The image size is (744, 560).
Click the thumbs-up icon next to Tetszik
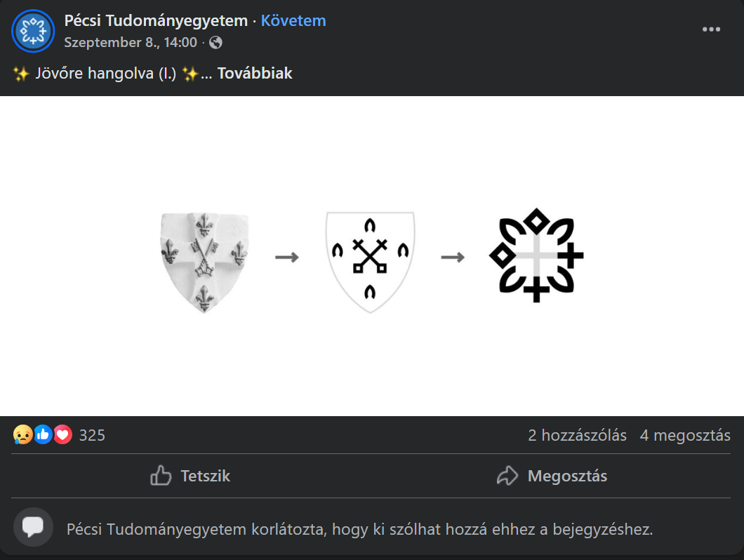click(160, 476)
